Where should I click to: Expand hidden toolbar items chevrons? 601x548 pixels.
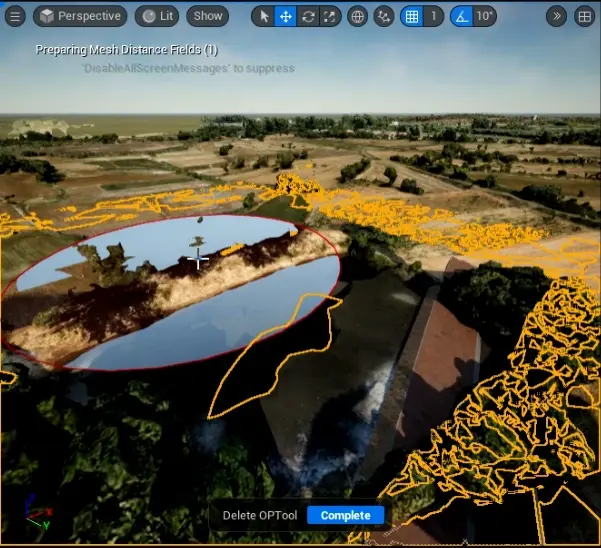[x=556, y=16]
